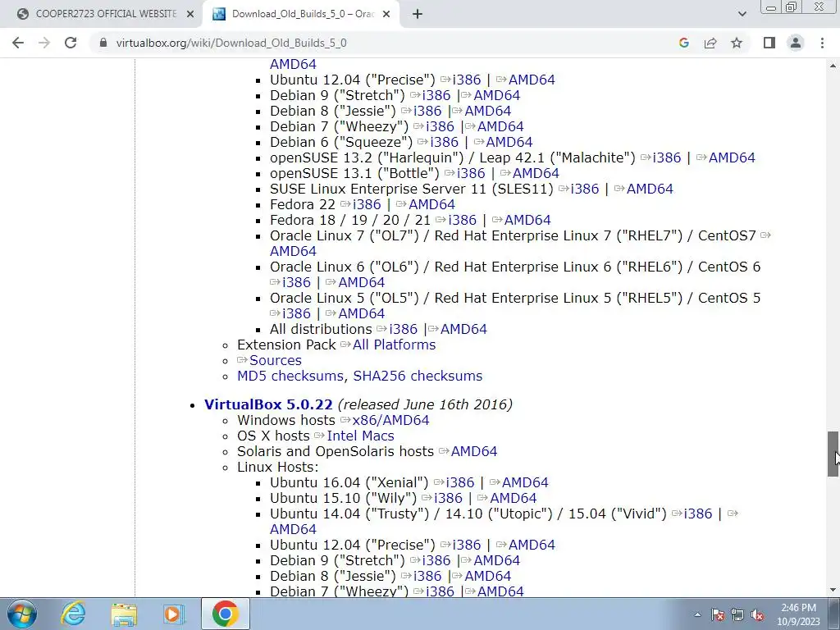Download openSUSE 13.1 Bottle i386

click(470, 174)
